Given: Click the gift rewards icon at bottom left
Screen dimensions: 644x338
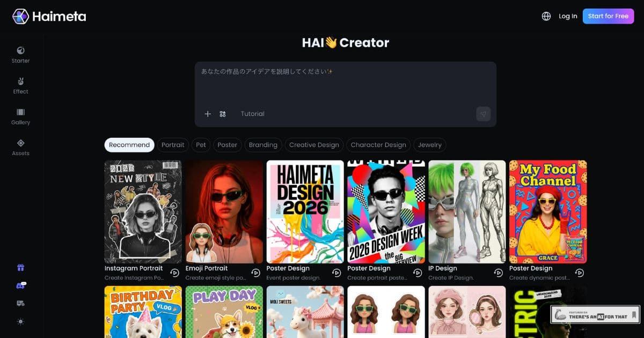Looking at the screenshot, I should point(20,267).
